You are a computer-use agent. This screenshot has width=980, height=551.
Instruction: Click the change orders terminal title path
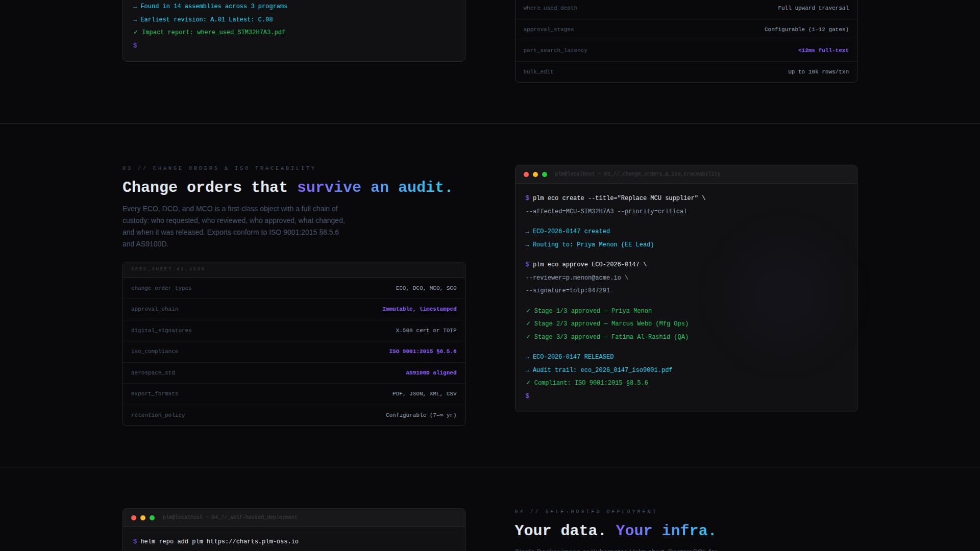tap(638, 174)
